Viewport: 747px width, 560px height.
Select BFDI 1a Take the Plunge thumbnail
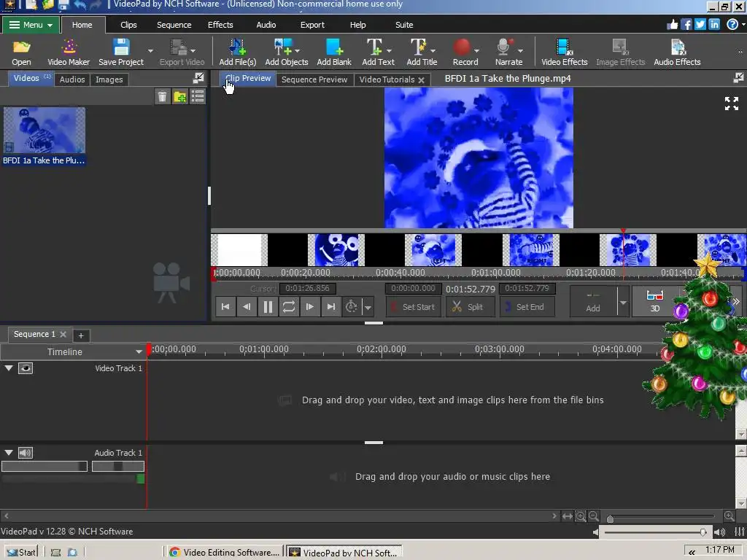pos(44,130)
